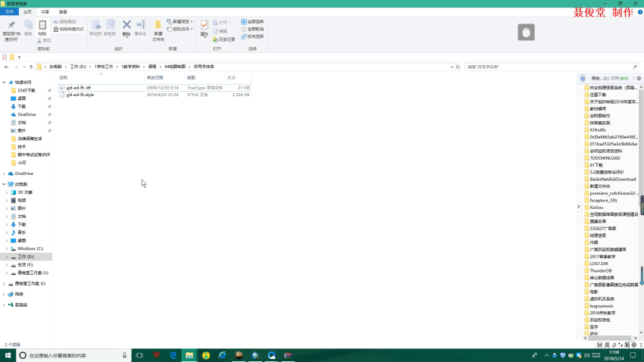
Task: Expand the Network (网络) tree node
Action: tap(4, 295)
